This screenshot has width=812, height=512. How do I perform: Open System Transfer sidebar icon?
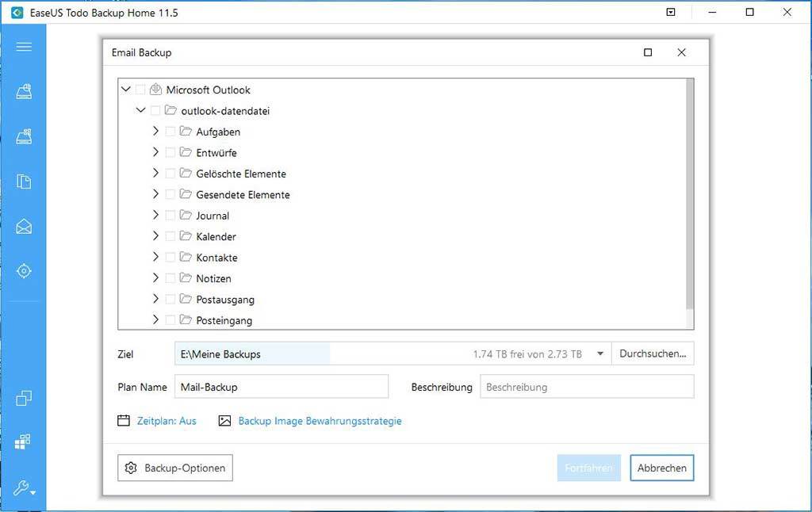tap(23, 441)
